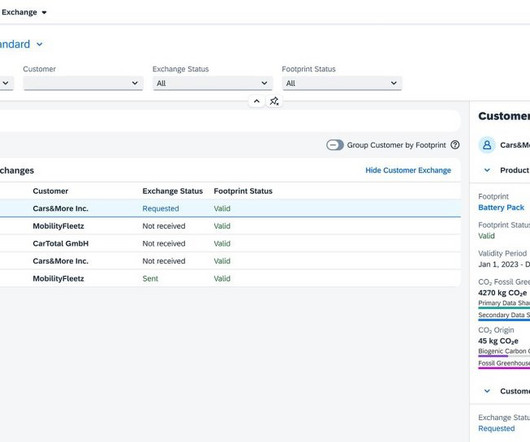Select the Cars&More Inc. Not received row
The width and height of the screenshot is (530, 442).
click(230, 261)
